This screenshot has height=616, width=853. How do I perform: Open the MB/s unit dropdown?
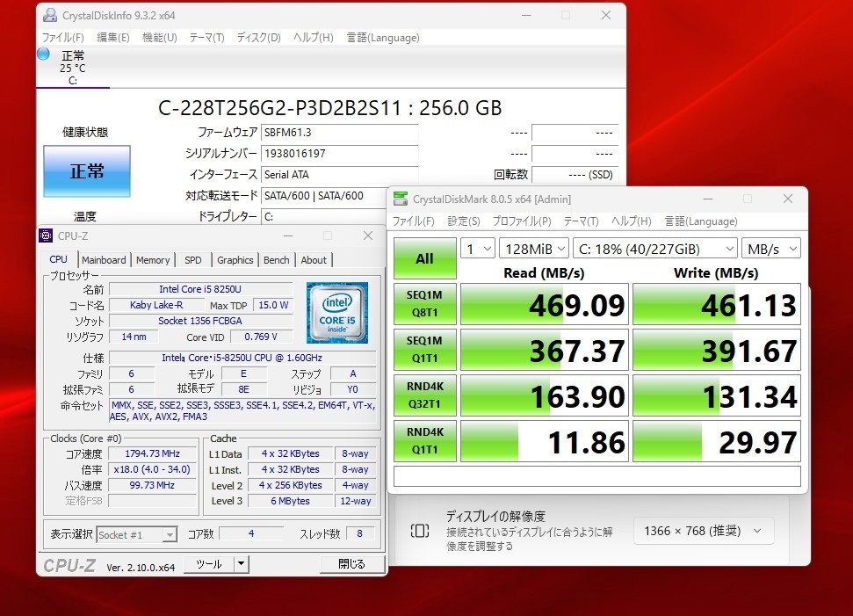[x=770, y=248]
